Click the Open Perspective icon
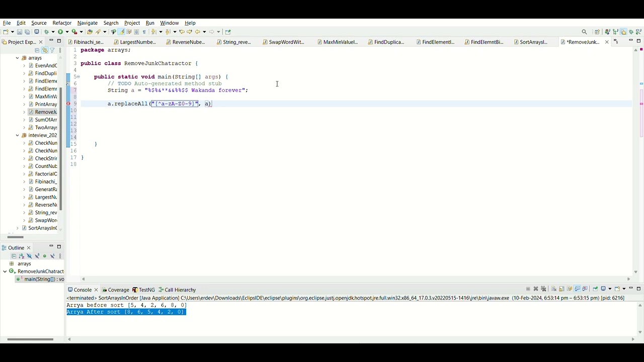644x362 pixels. coord(597,32)
